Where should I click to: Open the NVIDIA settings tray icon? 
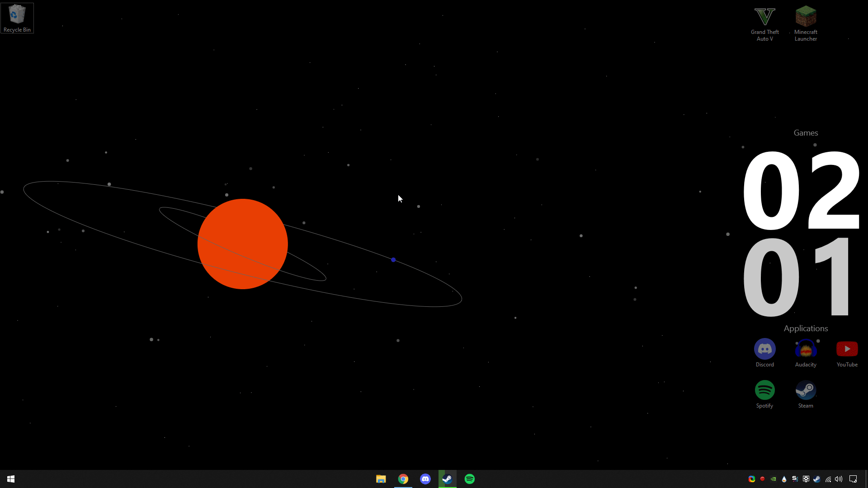pyautogui.click(x=774, y=479)
